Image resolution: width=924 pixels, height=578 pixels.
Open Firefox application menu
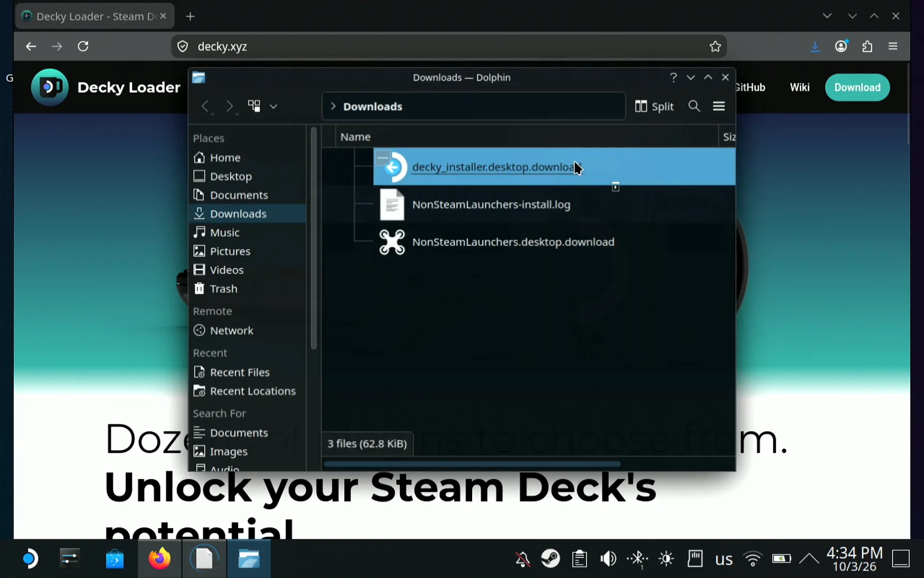[x=893, y=47]
